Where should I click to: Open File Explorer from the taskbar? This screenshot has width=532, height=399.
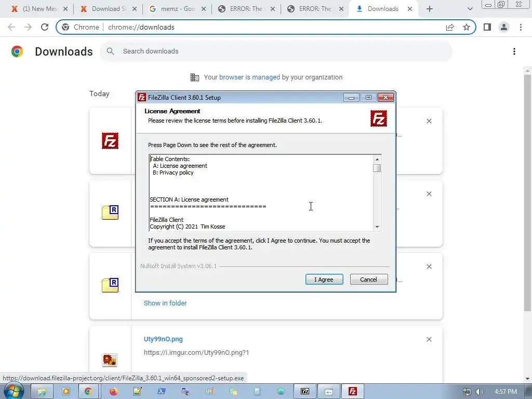pos(42,392)
